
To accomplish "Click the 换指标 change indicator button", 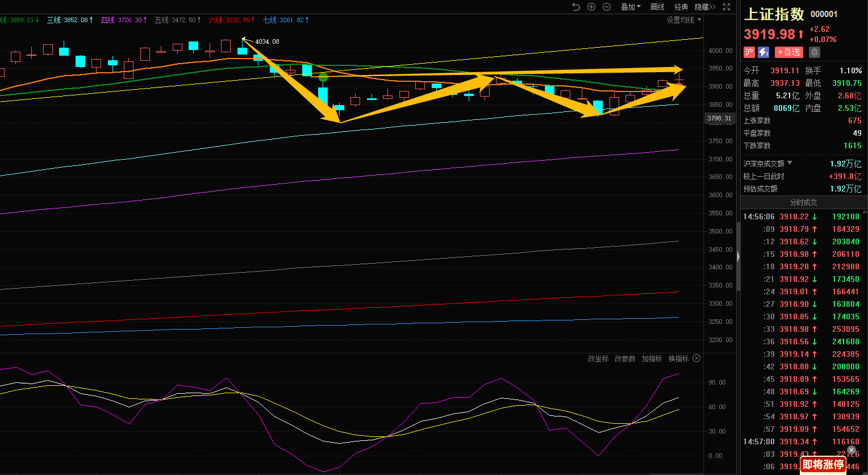I will click(678, 359).
